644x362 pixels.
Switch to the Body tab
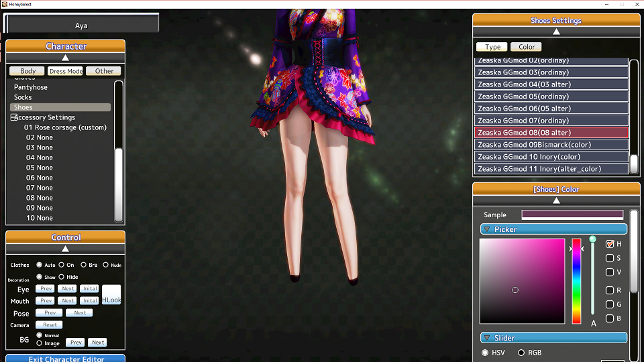(28, 71)
